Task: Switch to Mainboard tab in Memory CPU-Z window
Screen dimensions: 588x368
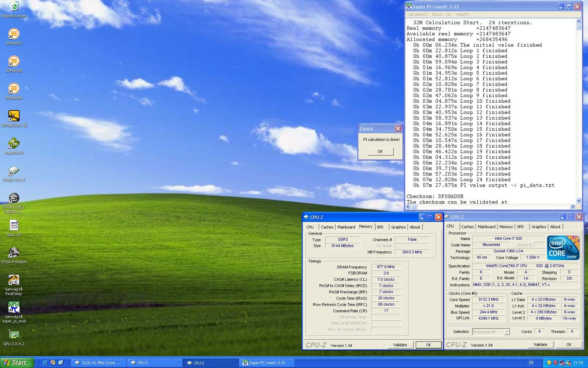Action: [x=346, y=227]
